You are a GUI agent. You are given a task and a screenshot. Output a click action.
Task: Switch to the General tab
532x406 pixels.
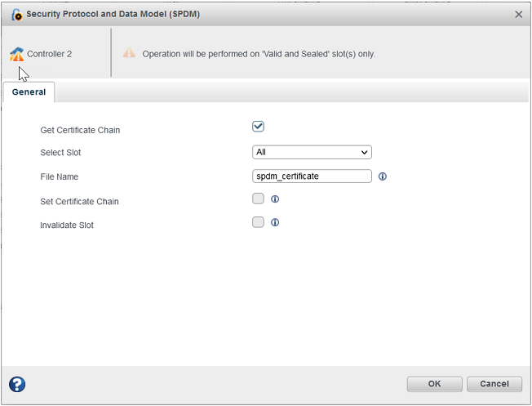tap(29, 92)
